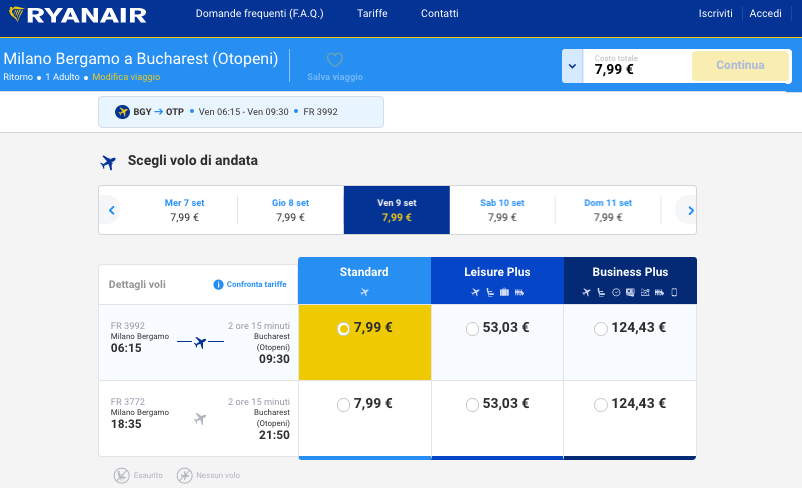The width and height of the screenshot is (802, 488).
Task: Click the Standard fare column header
Action: pos(364,281)
